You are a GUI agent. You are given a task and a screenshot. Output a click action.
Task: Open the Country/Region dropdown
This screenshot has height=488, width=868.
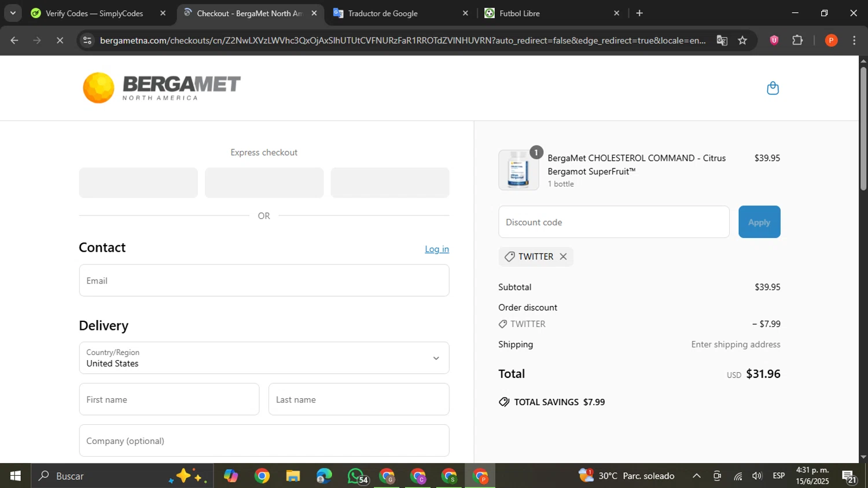click(x=264, y=358)
